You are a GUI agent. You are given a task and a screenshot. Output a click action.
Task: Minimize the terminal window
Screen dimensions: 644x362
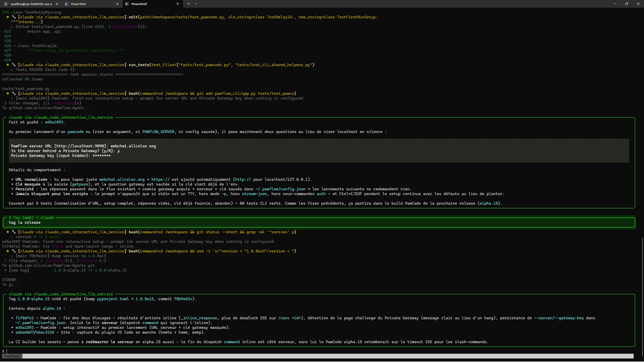(x=615, y=4)
